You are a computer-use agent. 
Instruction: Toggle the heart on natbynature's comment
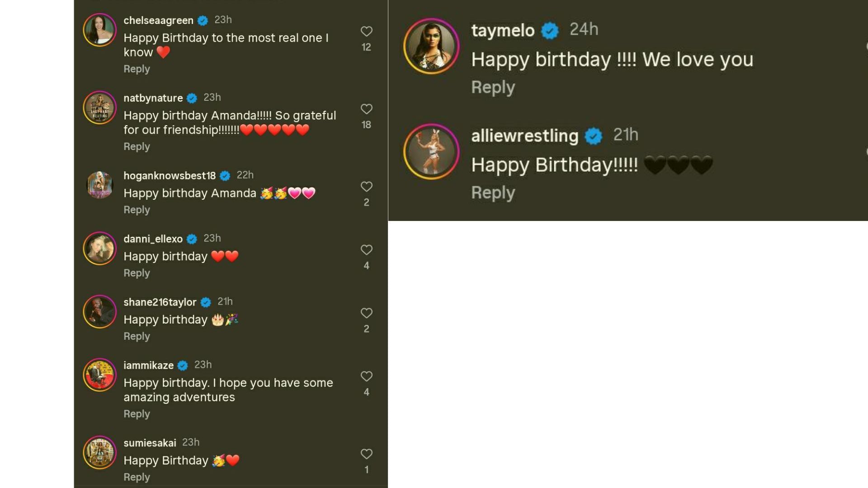(366, 108)
